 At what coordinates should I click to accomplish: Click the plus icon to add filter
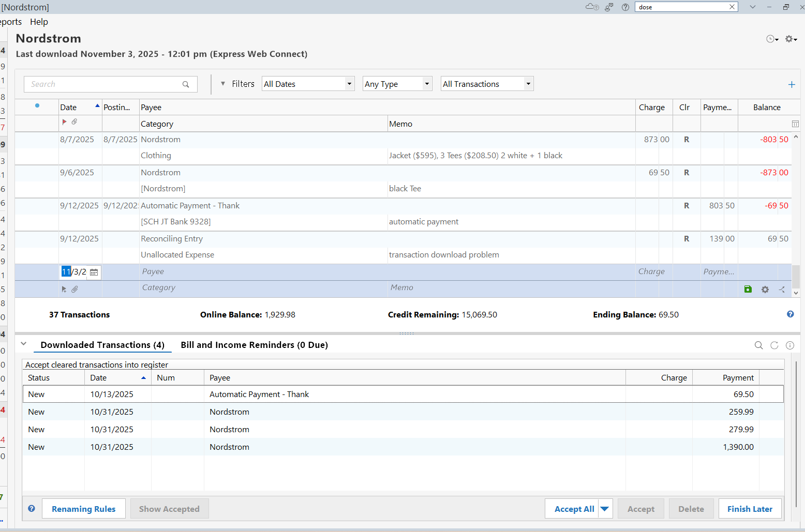791,85
